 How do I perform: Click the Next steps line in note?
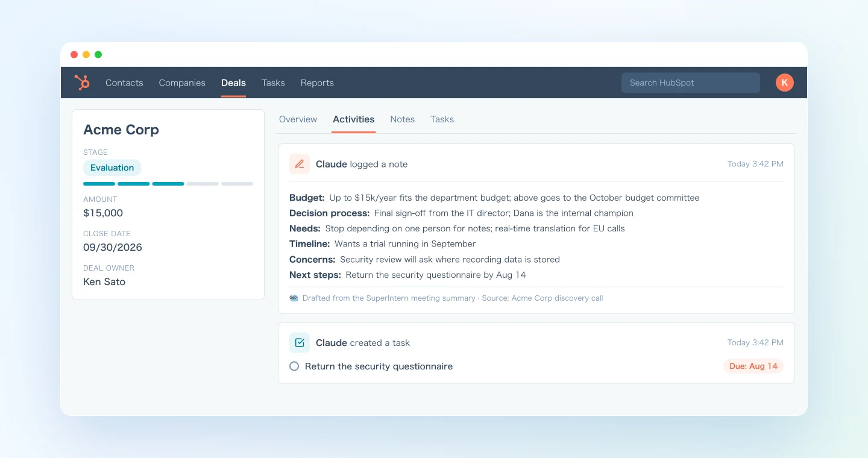click(407, 275)
